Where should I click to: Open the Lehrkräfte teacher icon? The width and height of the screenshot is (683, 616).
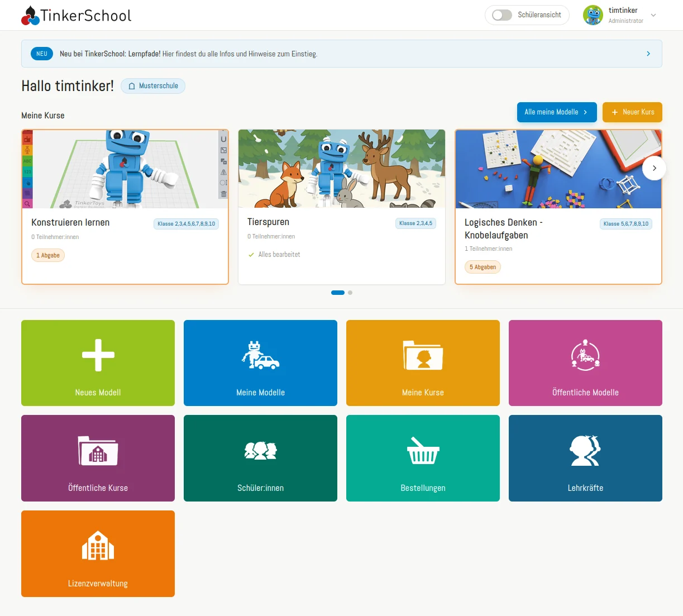point(585,450)
